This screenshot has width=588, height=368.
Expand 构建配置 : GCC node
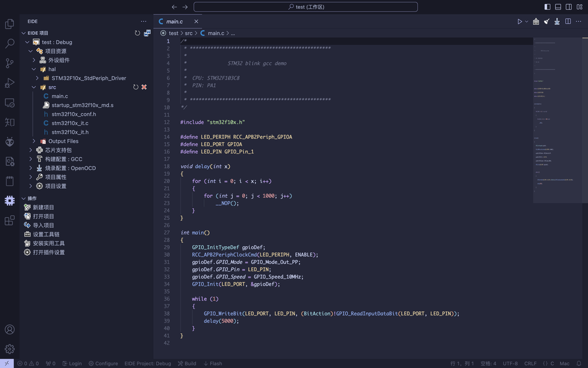31,159
